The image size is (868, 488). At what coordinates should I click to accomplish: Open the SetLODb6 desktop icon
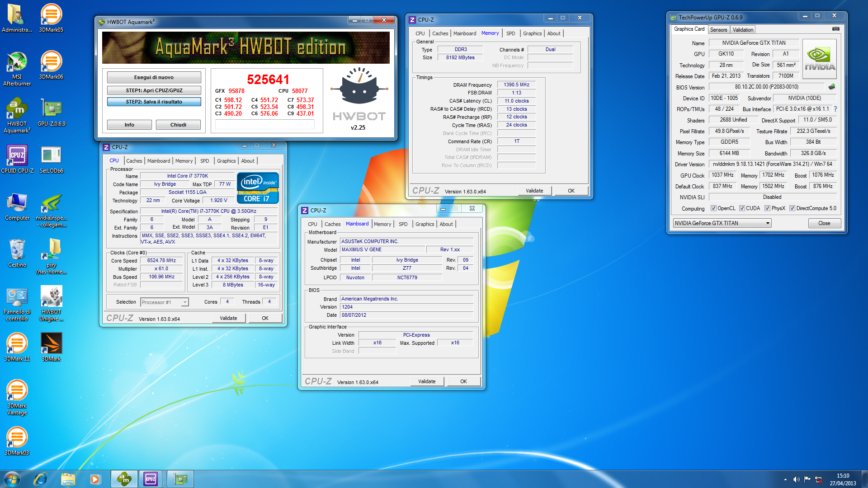point(51,159)
